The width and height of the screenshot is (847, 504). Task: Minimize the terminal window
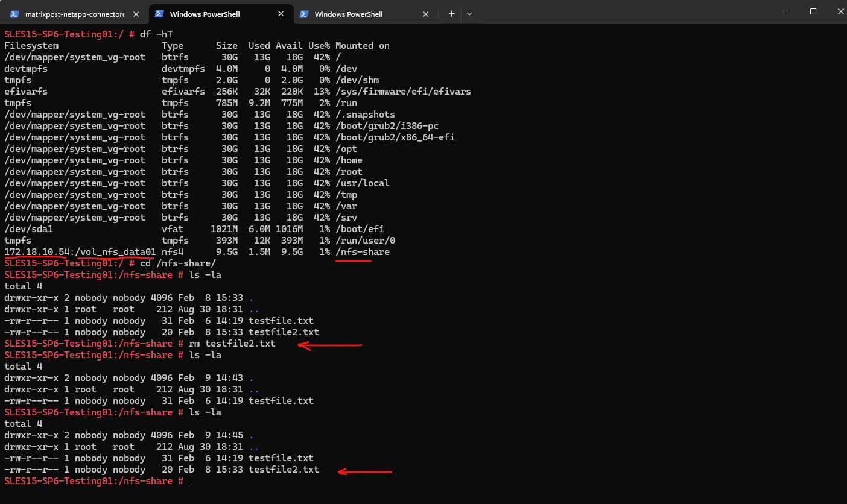point(785,11)
